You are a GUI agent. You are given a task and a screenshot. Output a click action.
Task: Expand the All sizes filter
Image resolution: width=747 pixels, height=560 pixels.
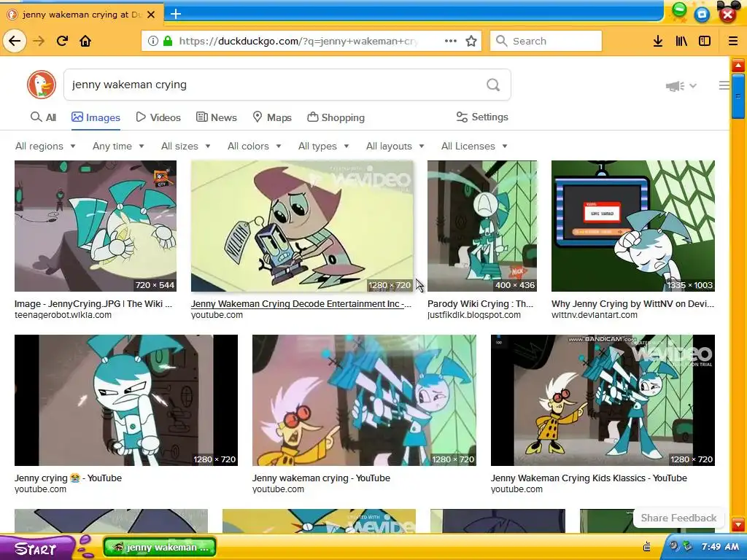point(186,146)
